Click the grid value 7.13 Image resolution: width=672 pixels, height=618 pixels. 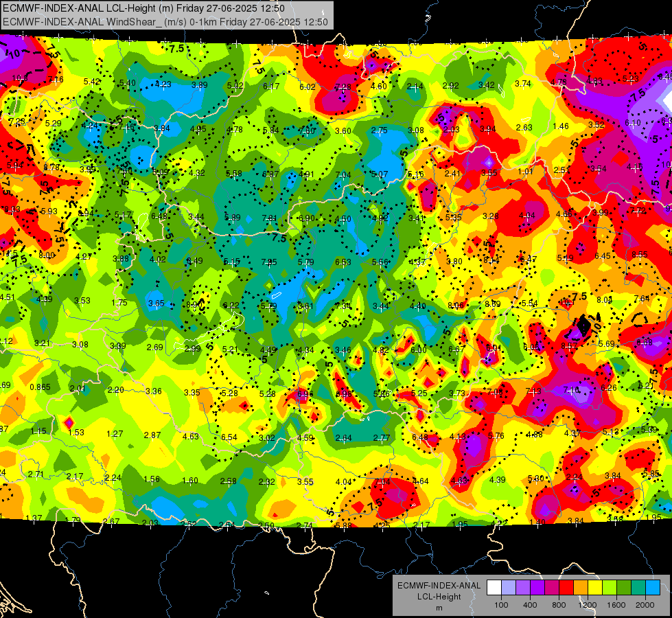[x=533, y=391]
